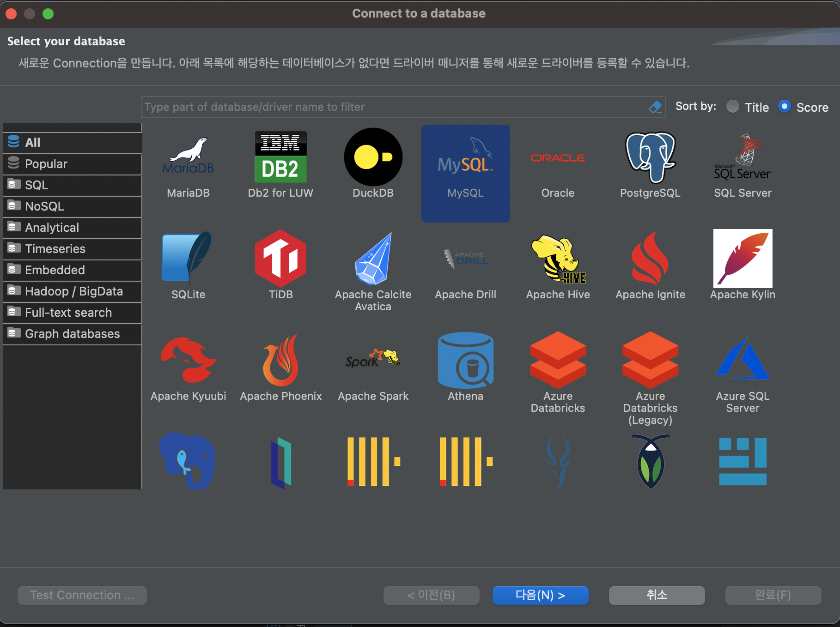Screen dimensions: 840x627
Task: Select the blue blocks database icon
Action: tap(743, 462)
